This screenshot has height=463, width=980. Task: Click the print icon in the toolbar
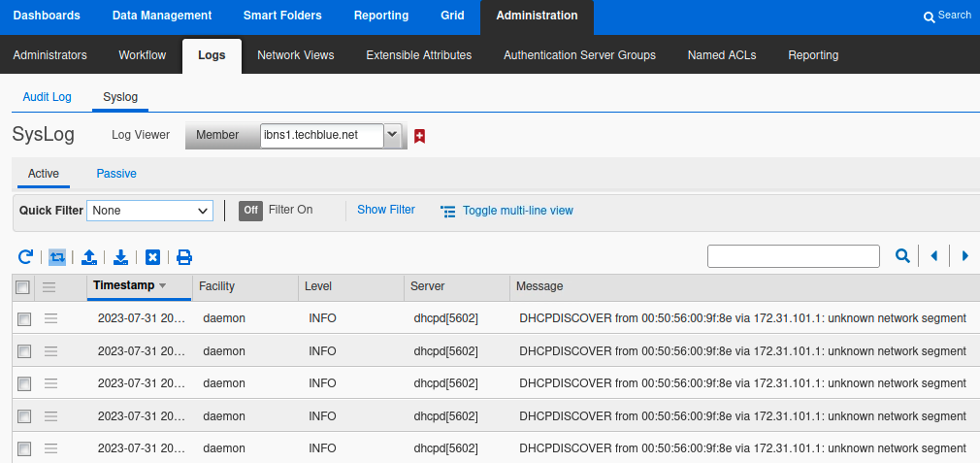click(x=184, y=256)
